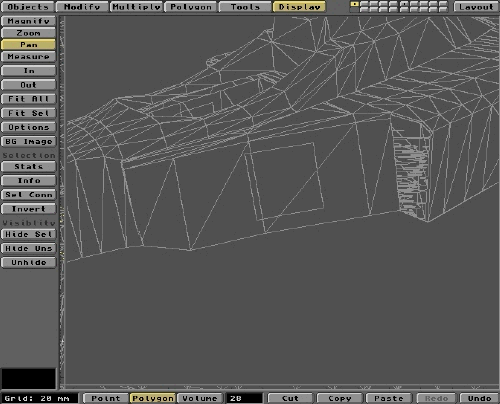Image resolution: width=500 pixels, height=404 pixels.
Task: Select the first layer foreground button
Action: coord(355,4)
